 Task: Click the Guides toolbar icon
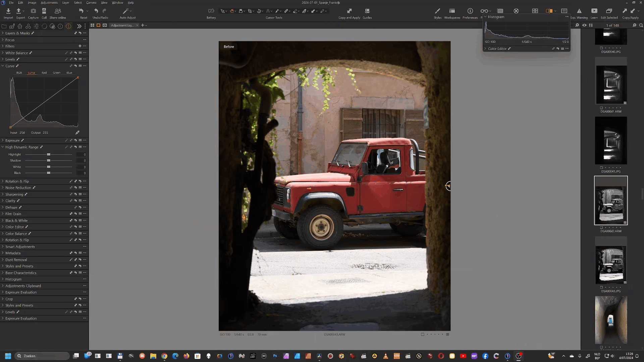pyautogui.click(x=367, y=11)
